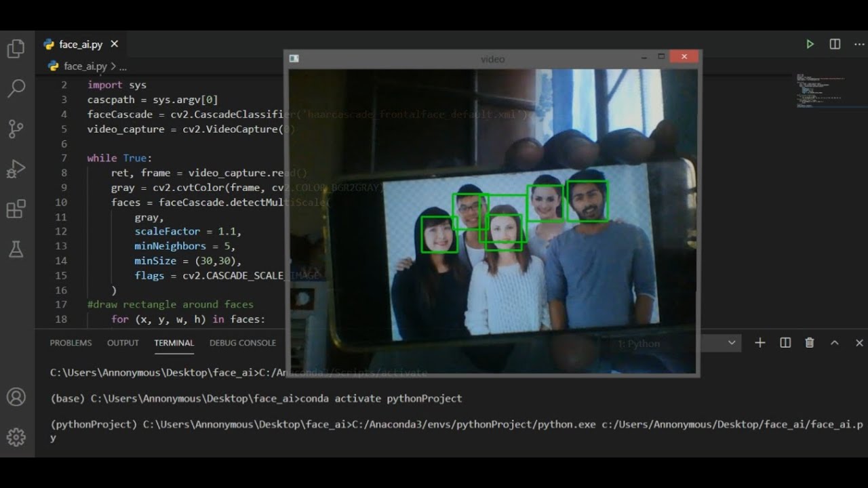
Task: Open the Accounts menu icon
Action: (x=16, y=397)
